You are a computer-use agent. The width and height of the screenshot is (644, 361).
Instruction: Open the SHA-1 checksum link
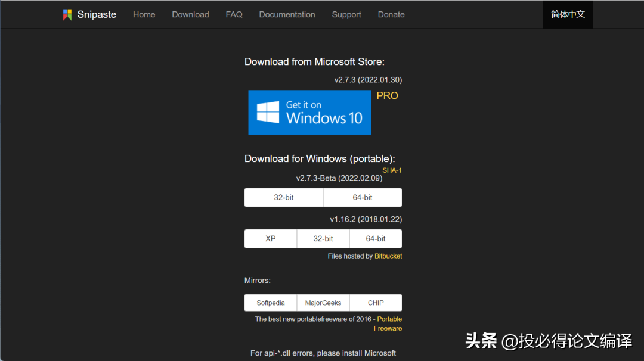[392, 170]
